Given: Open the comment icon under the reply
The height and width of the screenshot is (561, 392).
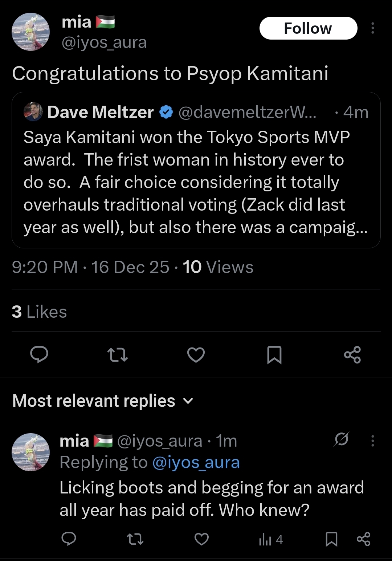Looking at the screenshot, I should [x=68, y=539].
